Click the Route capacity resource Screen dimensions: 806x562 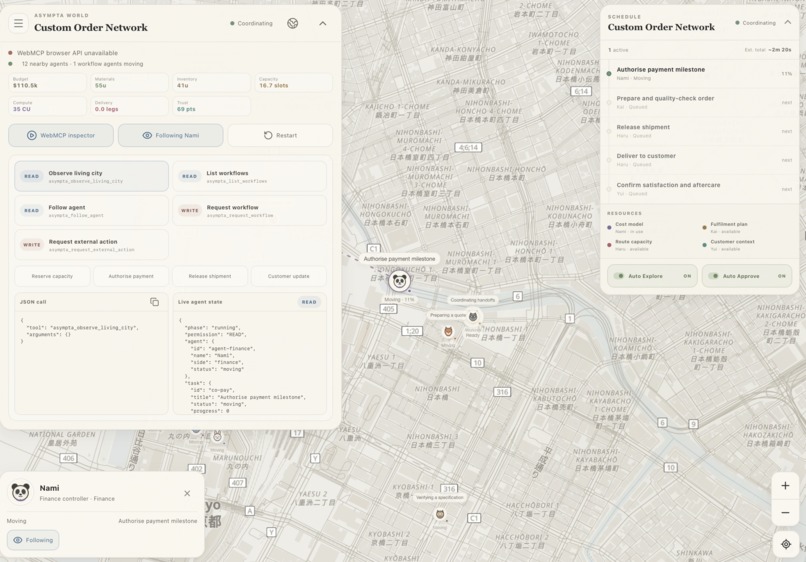click(x=632, y=245)
